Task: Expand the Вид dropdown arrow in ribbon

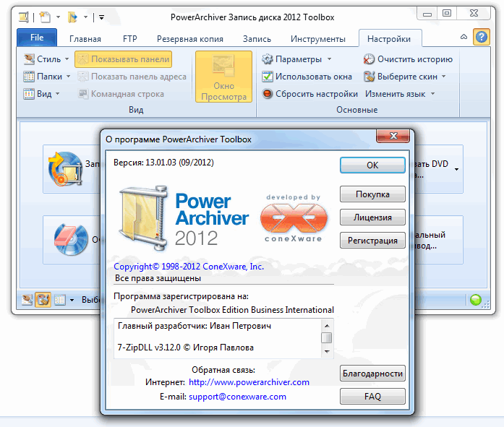Action: [58, 94]
